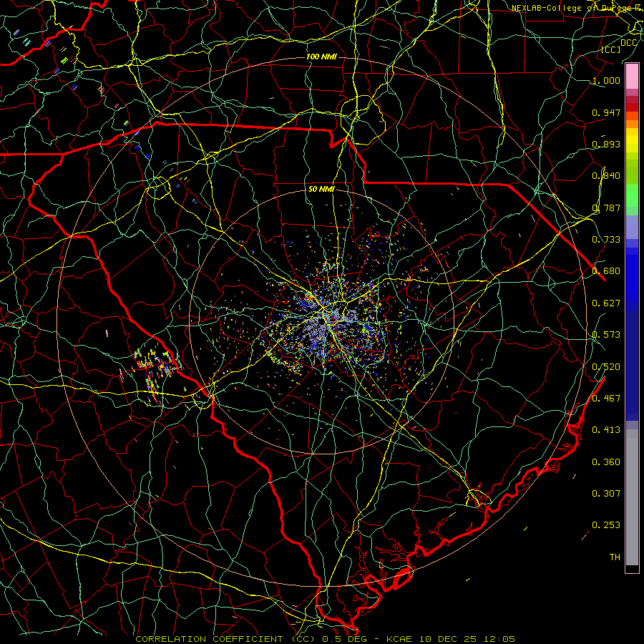The width and height of the screenshot is (644, 644).
Task: Click the 100 NMI range ring label
Action: click(321, 57)
